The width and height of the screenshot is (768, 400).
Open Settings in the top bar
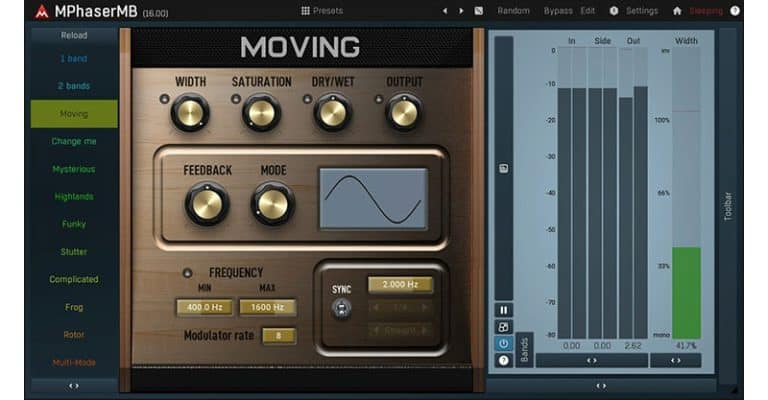coord(642,11)
